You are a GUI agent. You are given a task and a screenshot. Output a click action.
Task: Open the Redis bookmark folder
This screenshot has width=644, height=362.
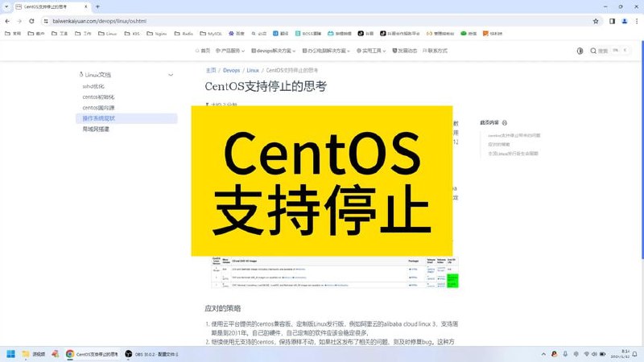(x=184, y=33)
